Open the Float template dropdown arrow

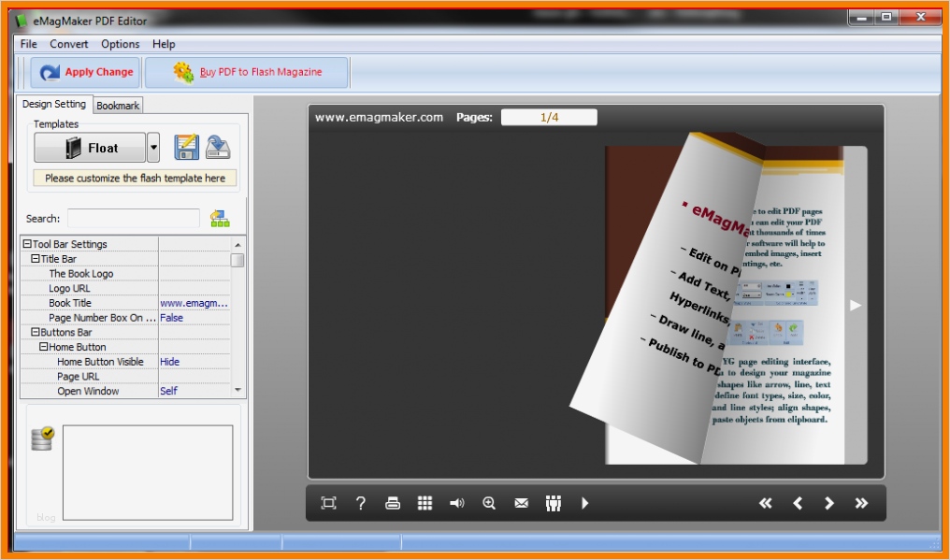point(152,147)
